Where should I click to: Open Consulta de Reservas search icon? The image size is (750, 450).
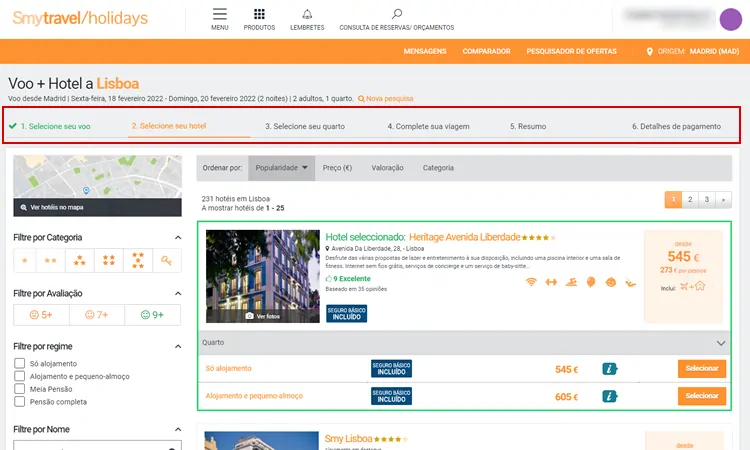[x=397, y=14]
